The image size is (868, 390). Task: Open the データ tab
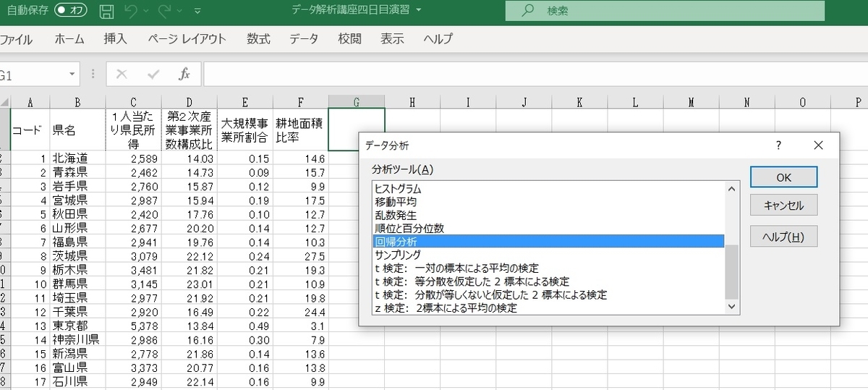[x=304, y=39]
